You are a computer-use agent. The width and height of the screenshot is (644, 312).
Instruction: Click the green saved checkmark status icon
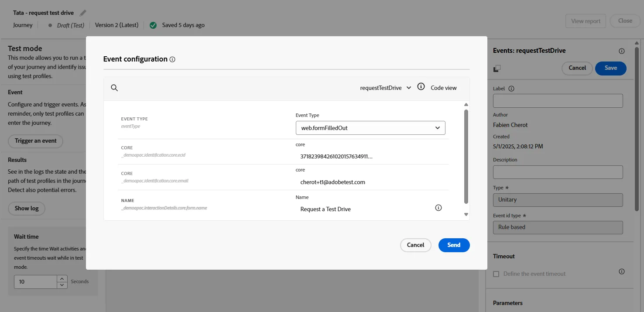tap(153, 25)
